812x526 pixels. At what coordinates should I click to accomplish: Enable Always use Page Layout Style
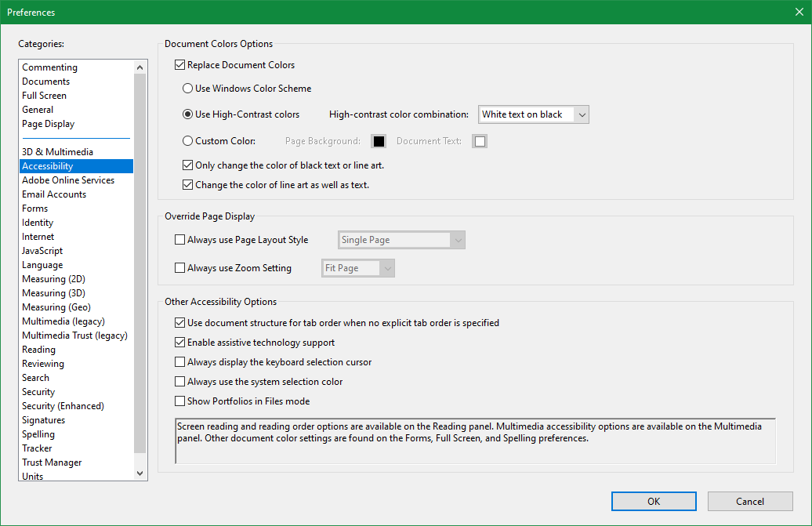tap(179, 240)
